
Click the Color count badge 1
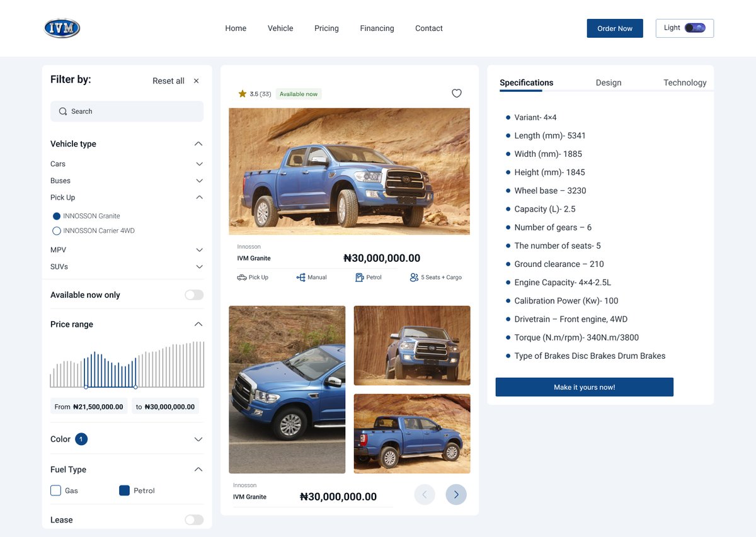81,439
